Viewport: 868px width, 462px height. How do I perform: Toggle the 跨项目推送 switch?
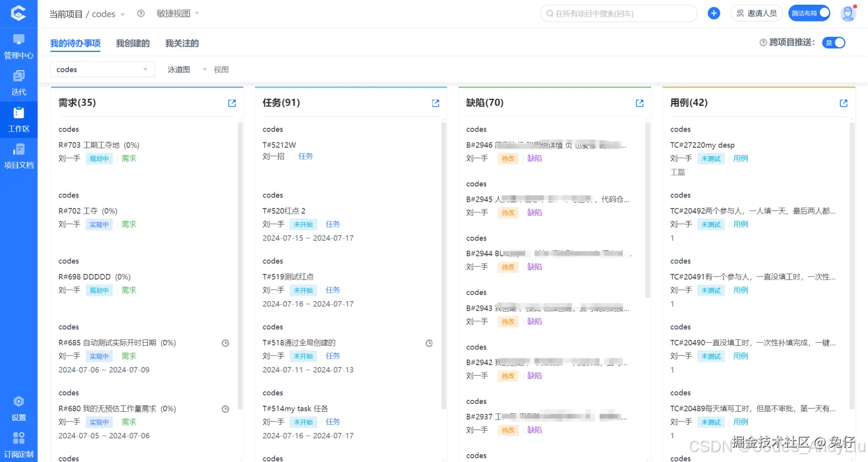point(834,42)
